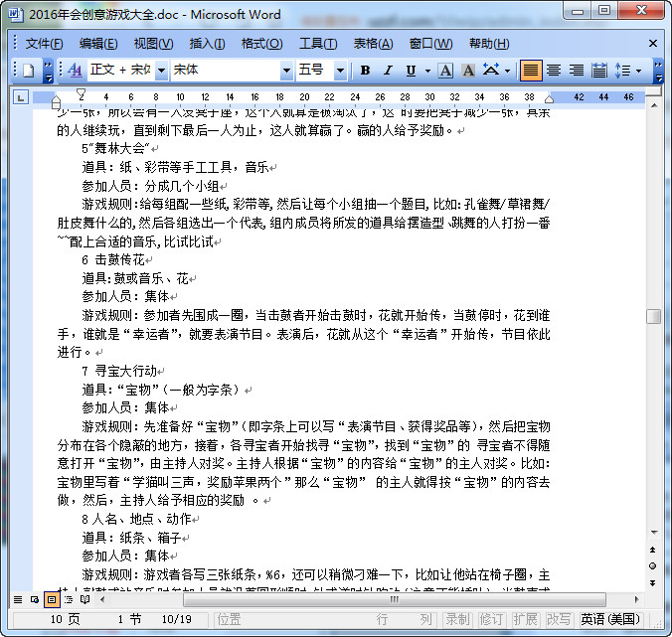The image size is (672, 637).
Task: Toggle Italic formatting
Action: 389,71
